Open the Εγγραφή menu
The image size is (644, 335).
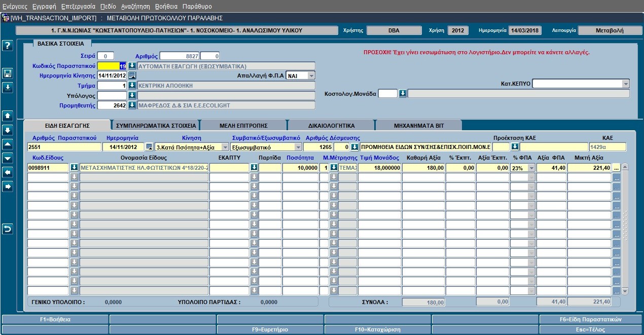(44, 7)
